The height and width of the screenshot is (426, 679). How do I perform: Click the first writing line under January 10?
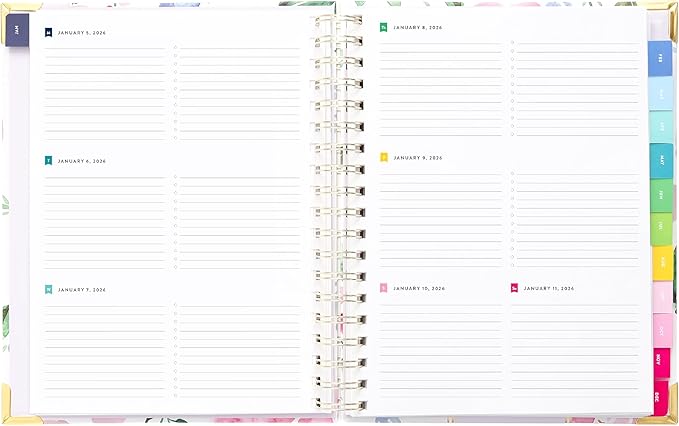click(x=441, y=305)
